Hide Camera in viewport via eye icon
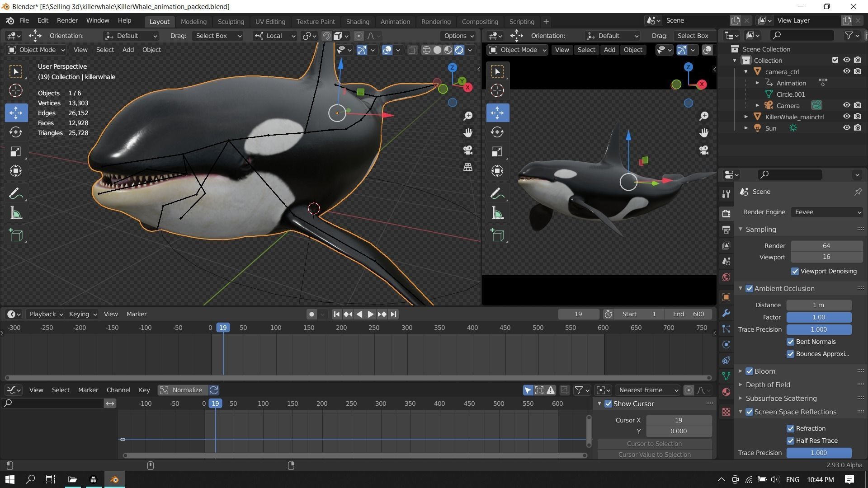 pyautogui.click(x=846, y=105)
